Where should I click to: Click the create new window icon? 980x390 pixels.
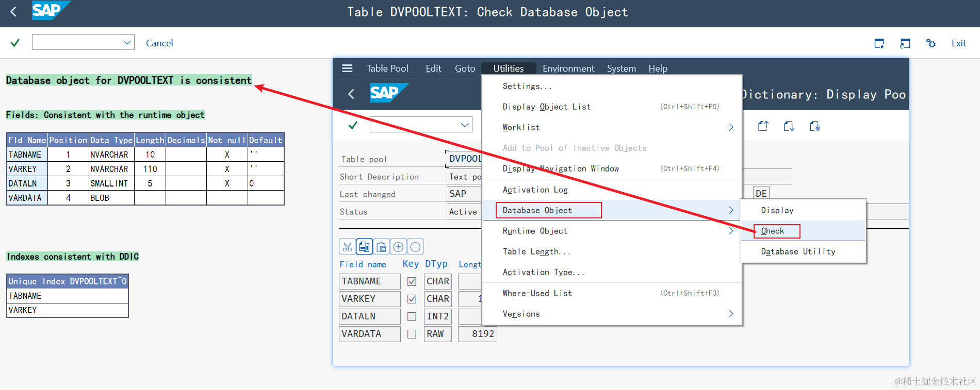tap(879, 43)
